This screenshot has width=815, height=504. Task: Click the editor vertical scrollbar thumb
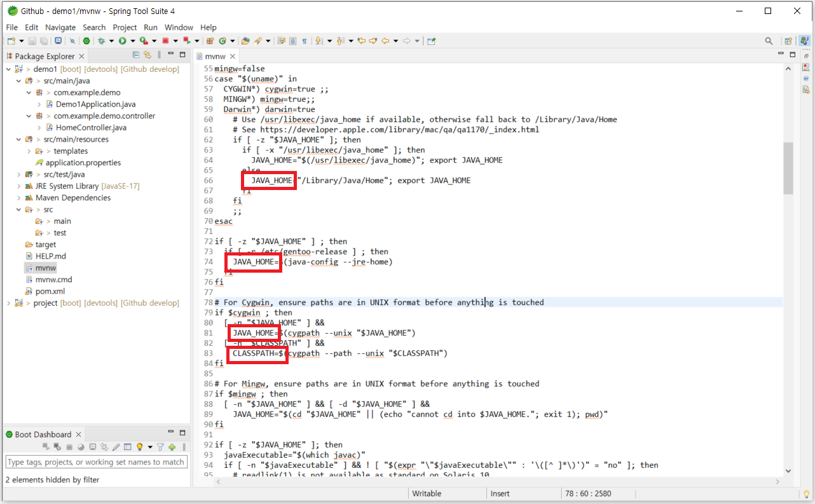click(788, 168)
